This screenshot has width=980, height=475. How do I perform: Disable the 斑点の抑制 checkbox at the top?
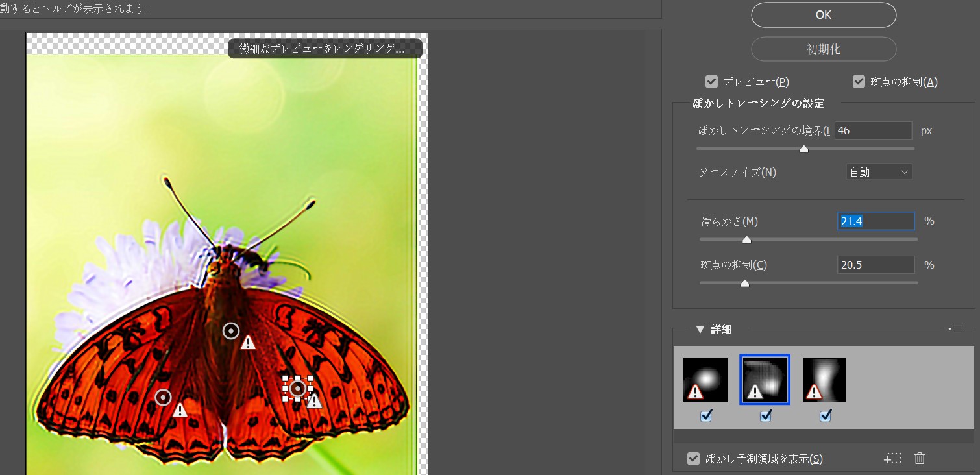click(x=859, y=82)
